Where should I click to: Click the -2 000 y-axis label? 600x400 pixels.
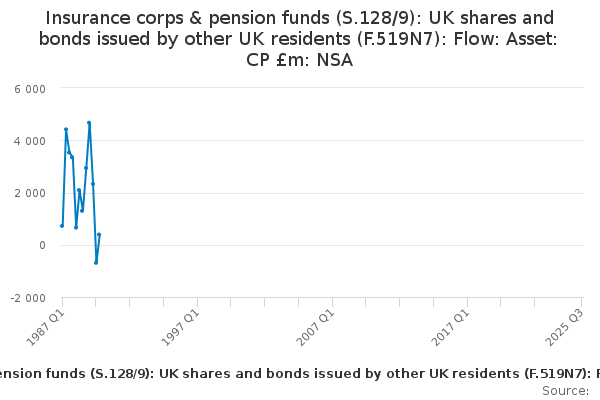28,298
